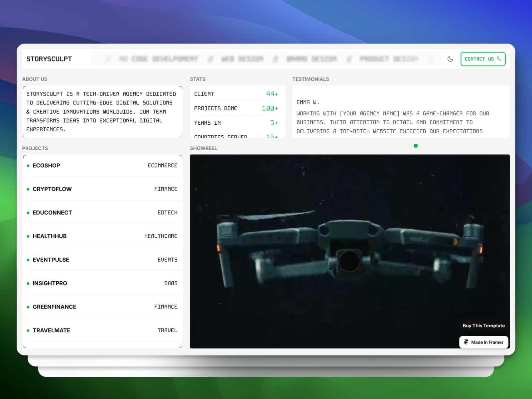Click the green bullet beside ECOSHOP
Image resolution: width=532 pixels, height=399 pixels.
click(28, 166)
